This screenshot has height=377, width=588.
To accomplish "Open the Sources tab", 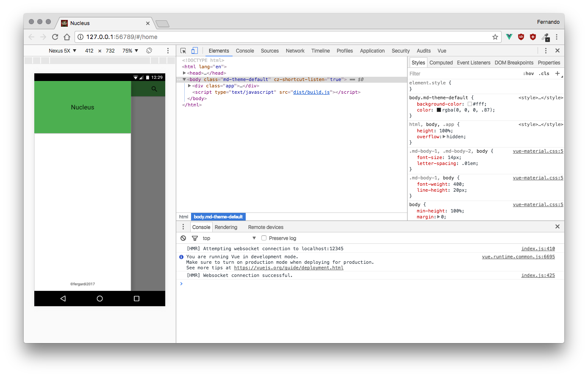I will [x=270, y=50].
